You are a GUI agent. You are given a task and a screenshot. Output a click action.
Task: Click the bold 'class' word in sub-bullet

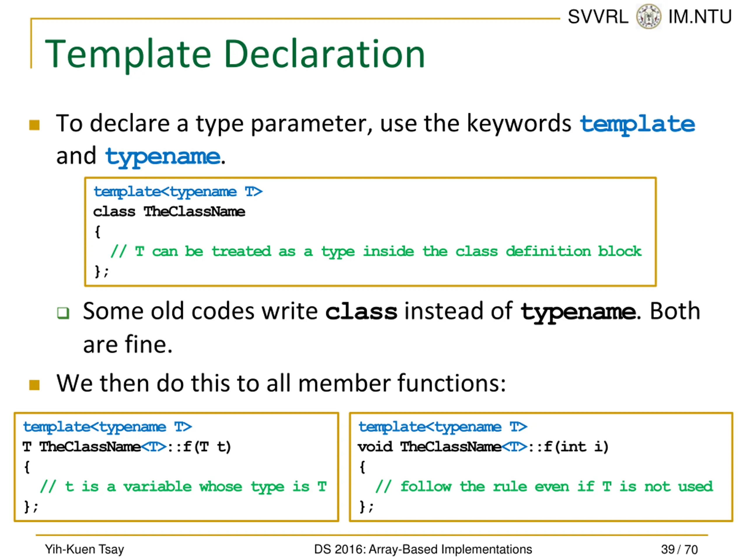tap(361, 311)
